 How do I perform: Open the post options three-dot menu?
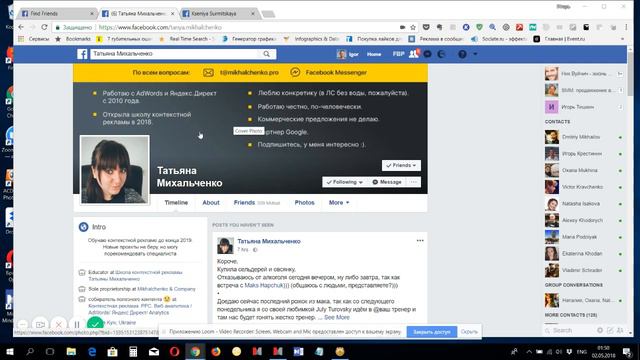(420, 241)
